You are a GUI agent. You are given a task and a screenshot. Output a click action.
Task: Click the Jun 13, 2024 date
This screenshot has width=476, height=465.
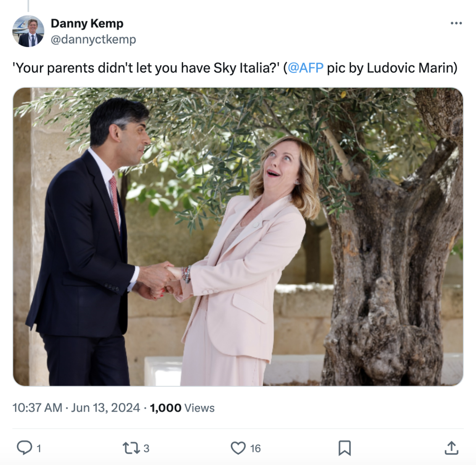point(105,408)
